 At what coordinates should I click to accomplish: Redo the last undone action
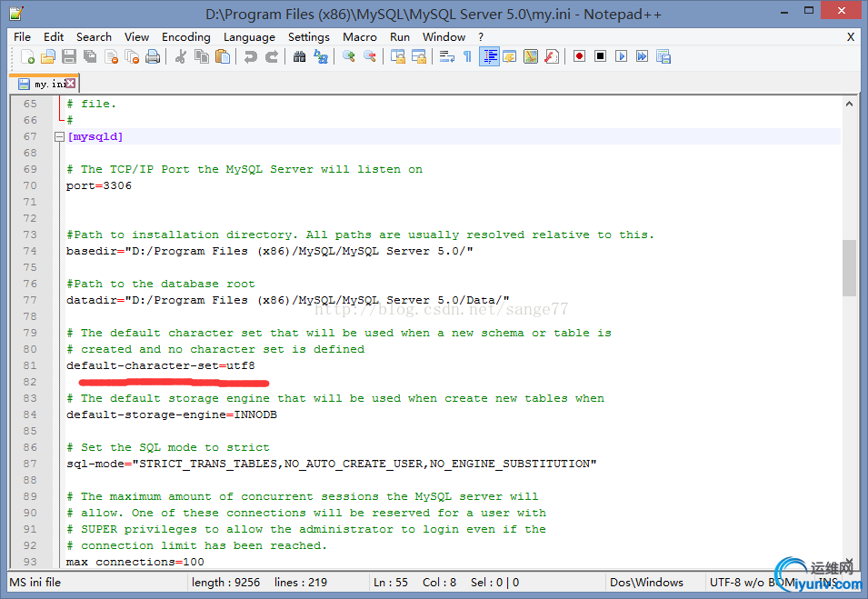point(271,56)
